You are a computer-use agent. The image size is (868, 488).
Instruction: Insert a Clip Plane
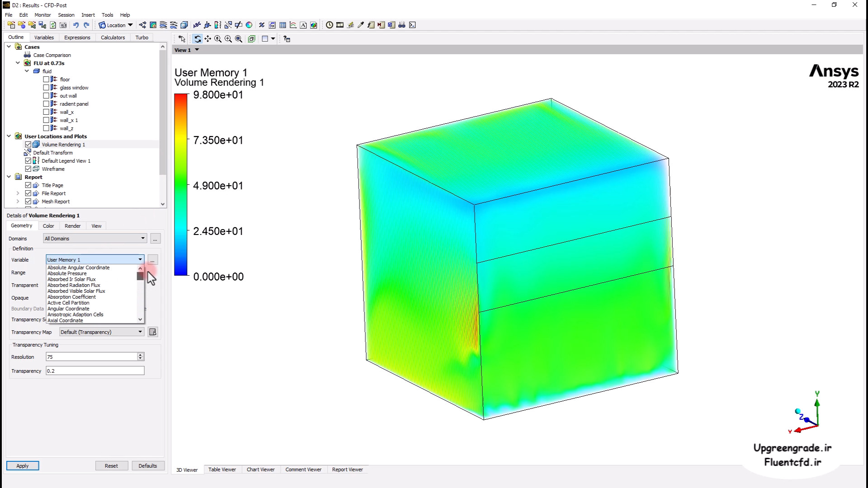(x=239, y=25)
